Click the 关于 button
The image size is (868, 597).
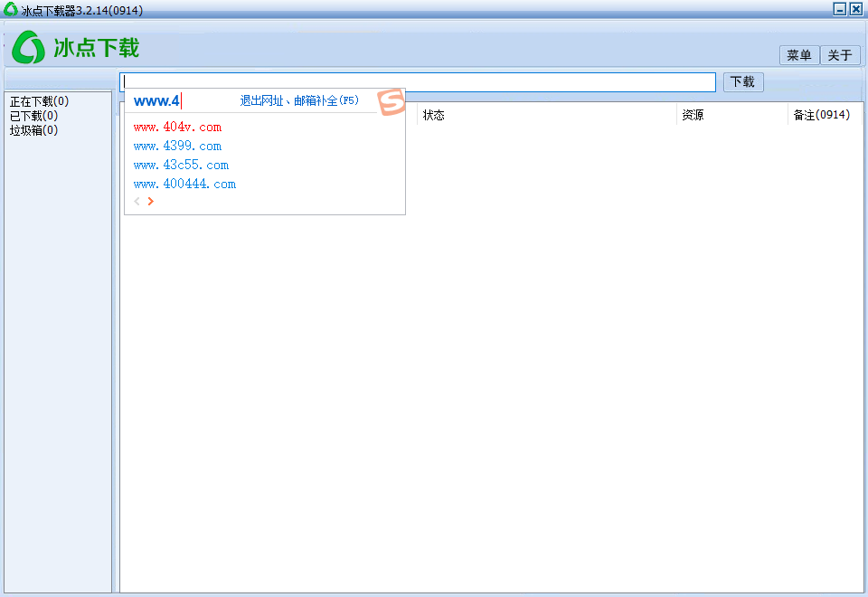840,55
